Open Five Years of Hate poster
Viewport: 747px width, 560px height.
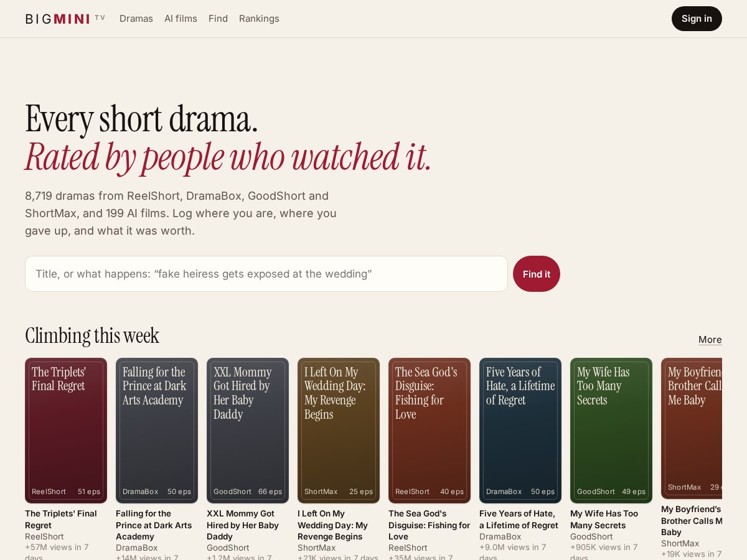[520, 431]
